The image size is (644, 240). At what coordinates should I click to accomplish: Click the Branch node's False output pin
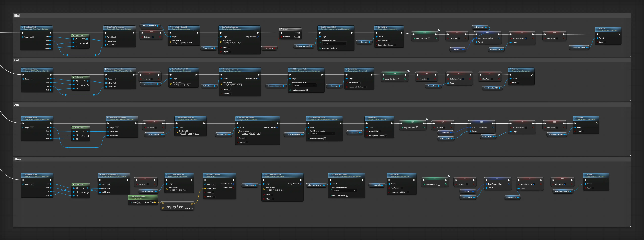pyautogui.click(x=299, y=37)
